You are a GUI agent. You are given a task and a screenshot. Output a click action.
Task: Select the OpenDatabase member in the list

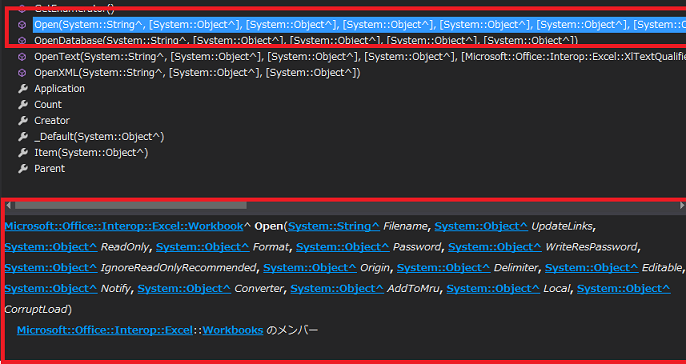(306, 41)
